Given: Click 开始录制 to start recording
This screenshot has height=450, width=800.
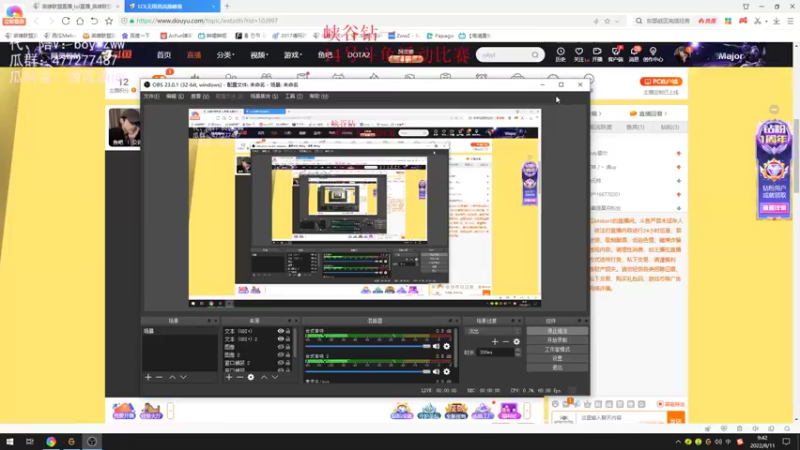Looking at the screenshot, I should point(557,340).
